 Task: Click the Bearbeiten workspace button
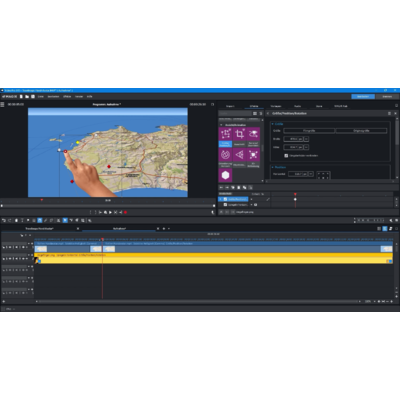[363, 97]
